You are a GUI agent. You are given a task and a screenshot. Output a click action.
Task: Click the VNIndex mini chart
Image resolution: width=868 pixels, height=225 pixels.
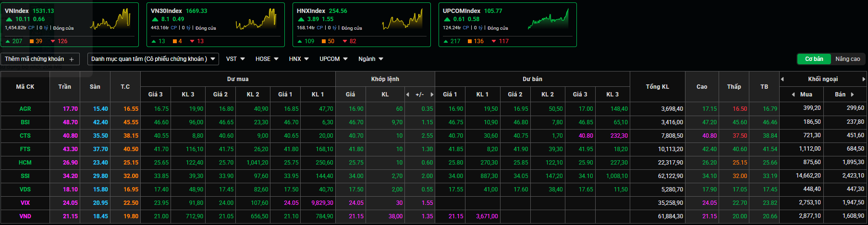tap(110, 19)
